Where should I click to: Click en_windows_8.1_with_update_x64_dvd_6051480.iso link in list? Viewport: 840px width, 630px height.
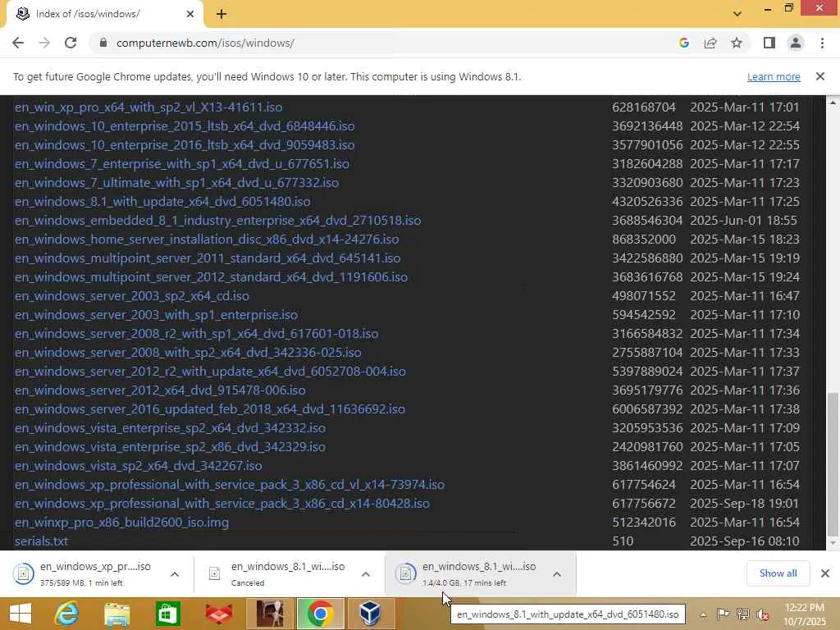tap(162, 202)
